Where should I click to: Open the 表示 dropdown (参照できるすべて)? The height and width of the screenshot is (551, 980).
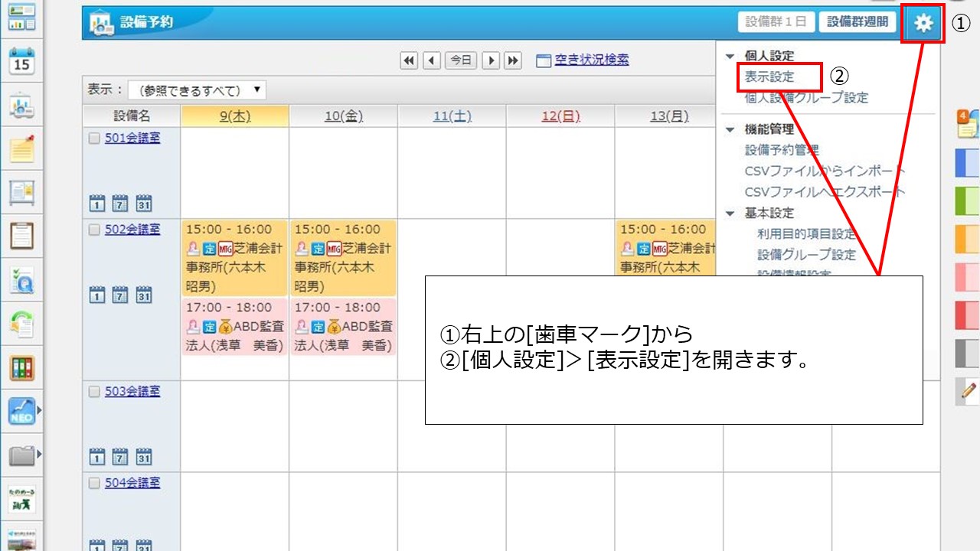click(x=197, y=90)
